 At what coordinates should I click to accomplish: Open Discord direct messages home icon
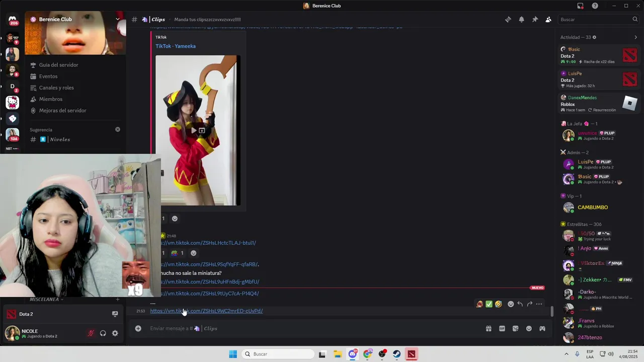(x=13, y=19)
